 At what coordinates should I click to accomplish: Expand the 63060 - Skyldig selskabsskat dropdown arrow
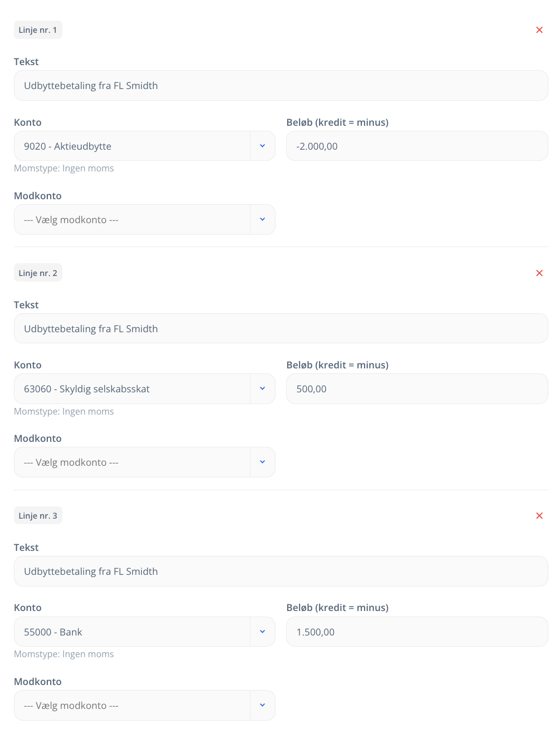[x=263, y=388]
